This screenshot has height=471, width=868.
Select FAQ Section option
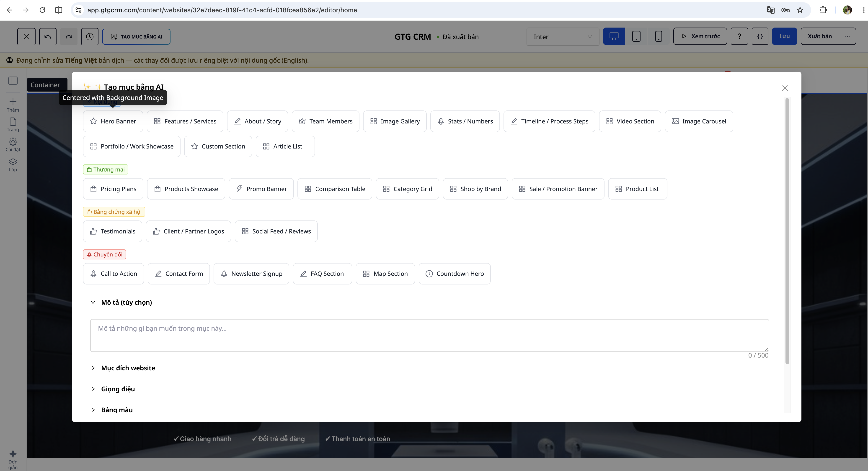coord(323,274)
